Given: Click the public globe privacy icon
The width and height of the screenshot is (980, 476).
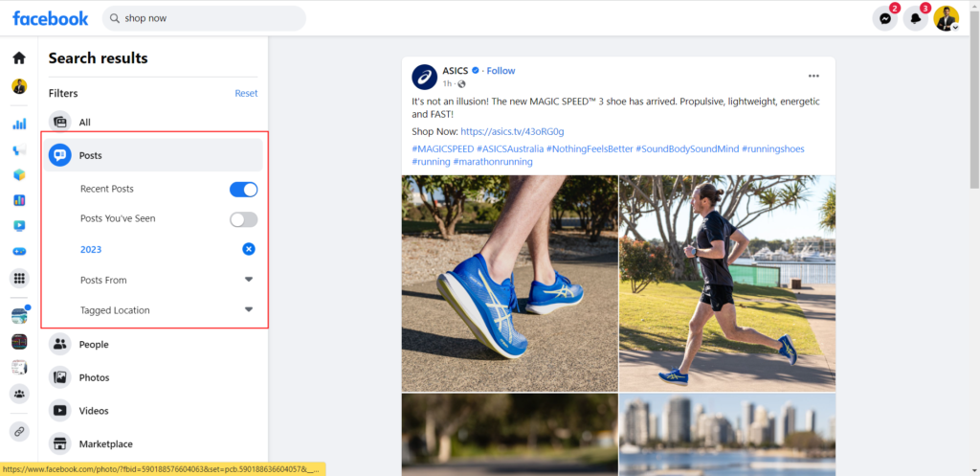Looking at the screenshot, I should click(x=462, y=84).
